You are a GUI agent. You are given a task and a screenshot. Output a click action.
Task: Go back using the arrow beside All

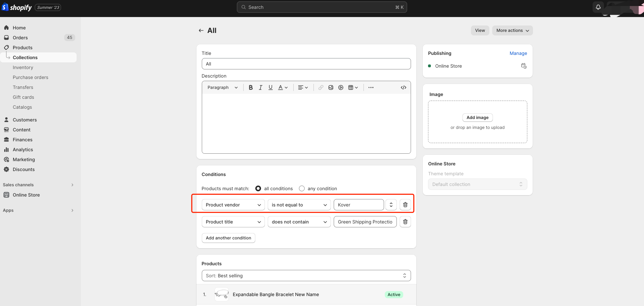click(x=201, y=30)
